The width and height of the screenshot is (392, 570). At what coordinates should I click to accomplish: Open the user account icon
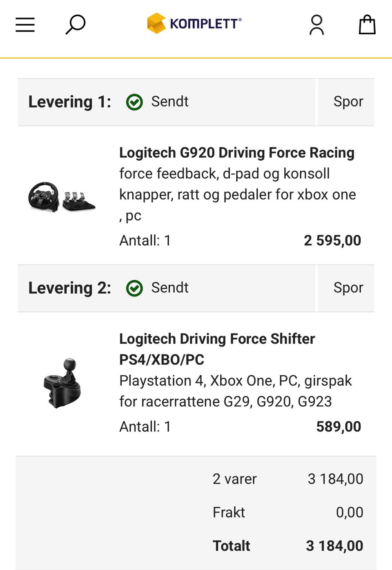pyautogui.click(x=316, y=25)
